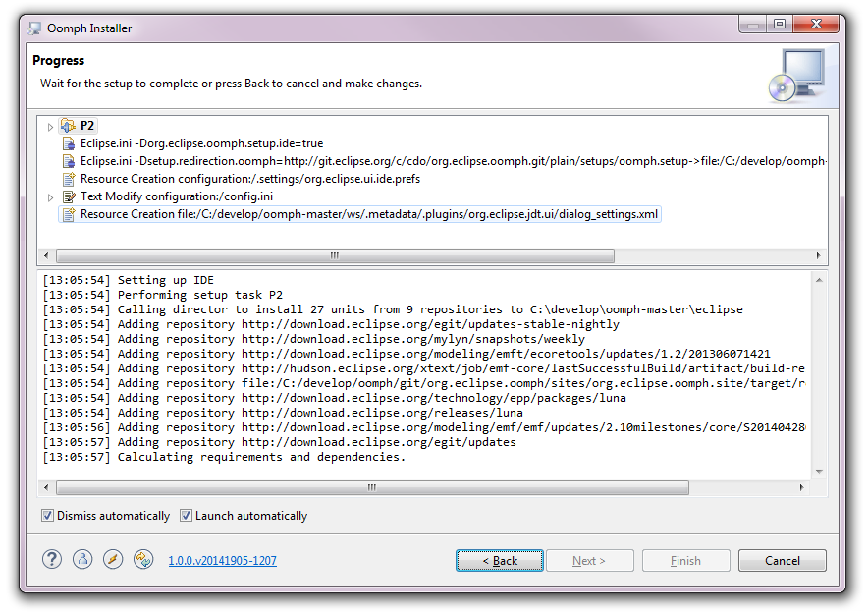The height and width of the screenshot is (616, 868).
Task: Click the user profile icon in bottom bar
Action: [x=82, y=559]
